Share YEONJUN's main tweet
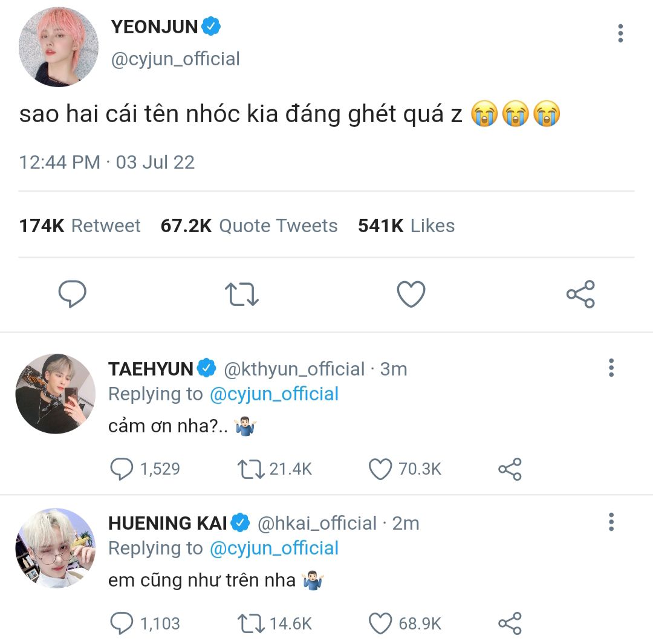The image size is (653, 644). coord(580,294)
